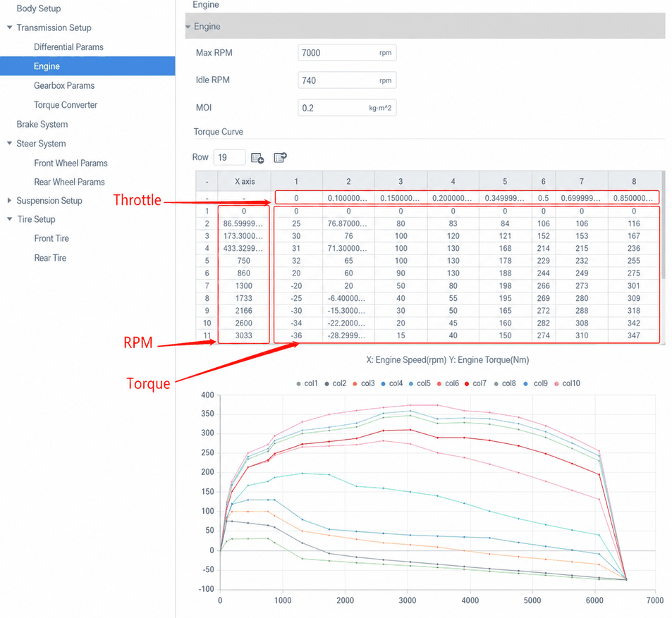672x618 pixels.
Task: Click column header 5 in torque table
Action: [505, 181]
